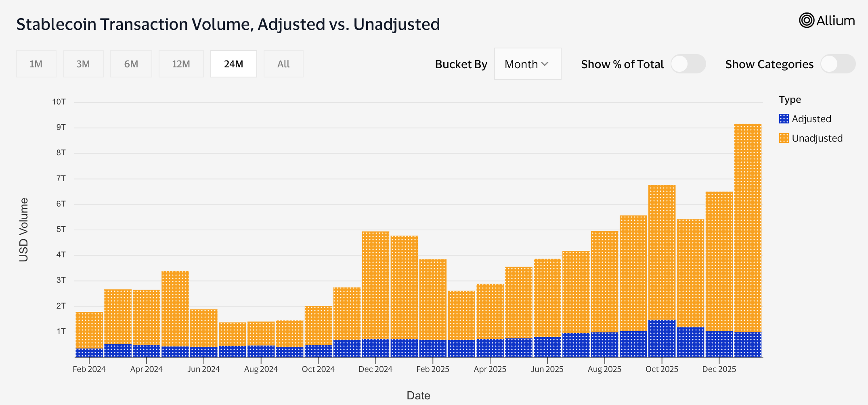Select the 3M time range tab
The width and height of the screenshot is (868, 405).
click(x=83, y=64)
